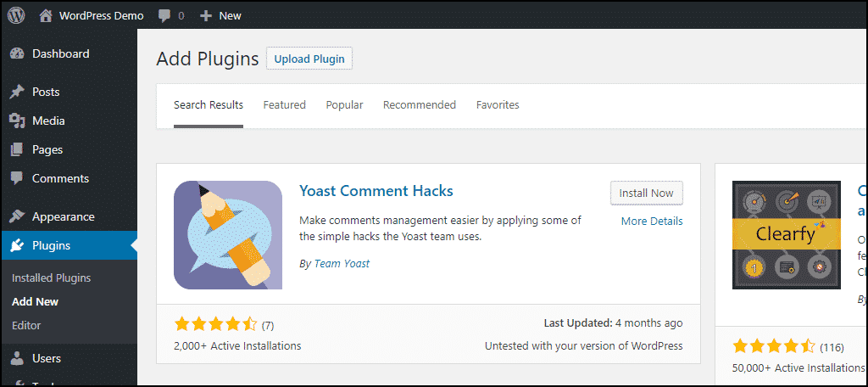Viewport: 868px width, 387px height.
Task: Click the plus icon next to New
Action: pos(206,16)
